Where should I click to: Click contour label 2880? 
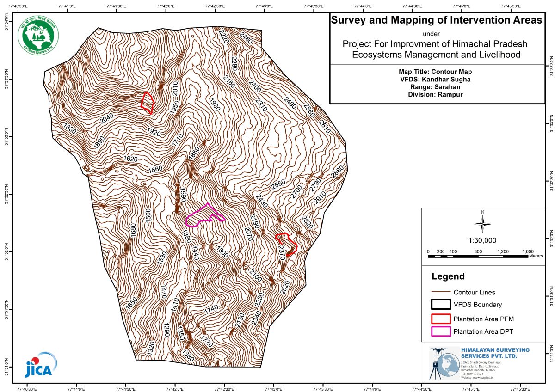click(x=338, y=172)
